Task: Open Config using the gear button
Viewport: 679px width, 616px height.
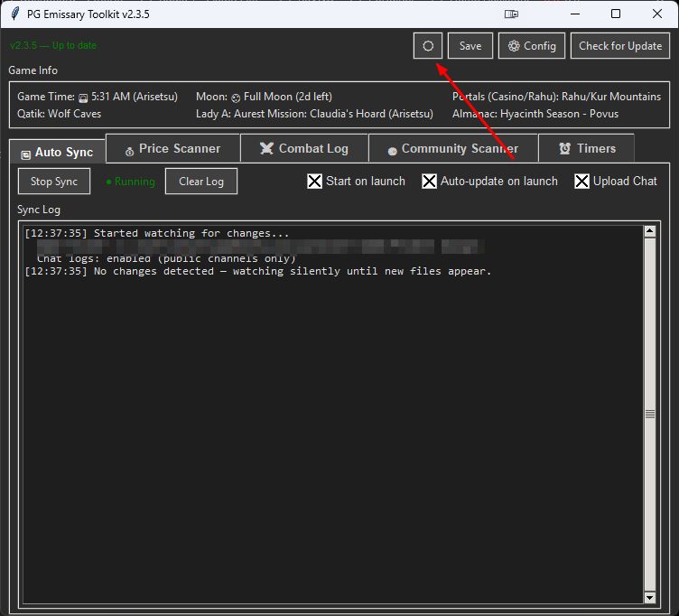Action: point(532,46)
